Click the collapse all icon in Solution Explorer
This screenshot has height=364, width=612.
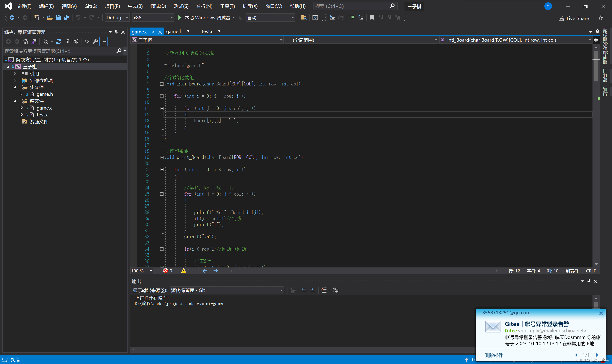(x=67, y=41)
